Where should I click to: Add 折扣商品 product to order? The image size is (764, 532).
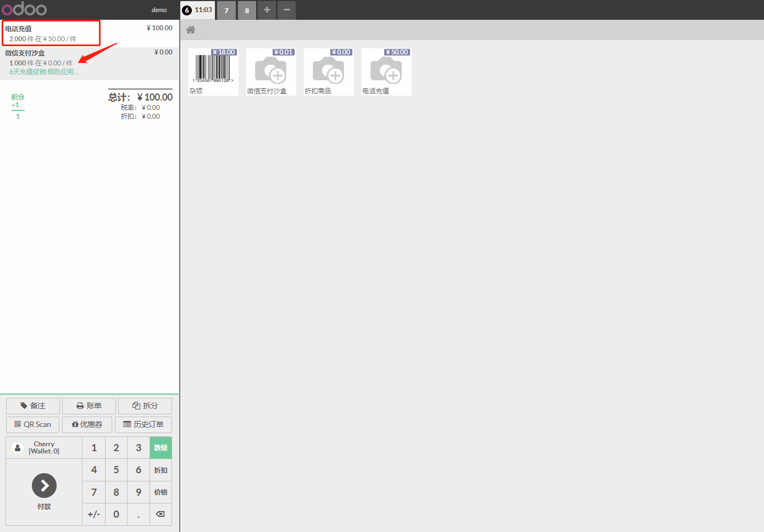point(329,71)
